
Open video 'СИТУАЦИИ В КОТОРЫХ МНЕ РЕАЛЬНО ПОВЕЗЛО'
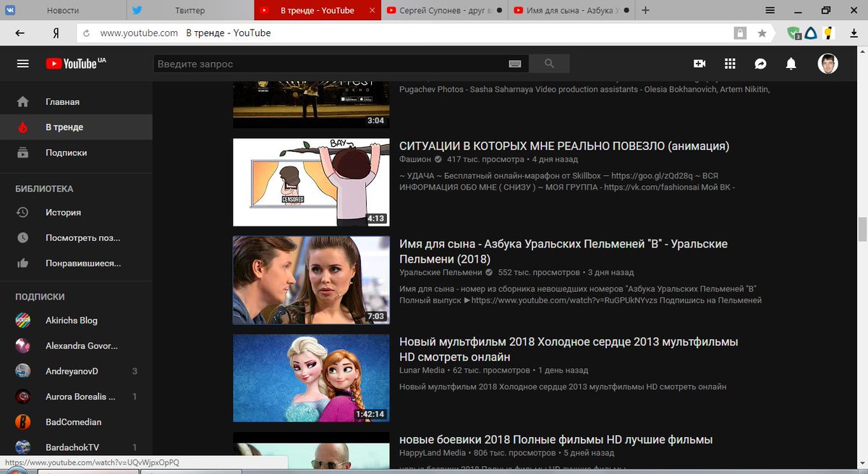564,146
